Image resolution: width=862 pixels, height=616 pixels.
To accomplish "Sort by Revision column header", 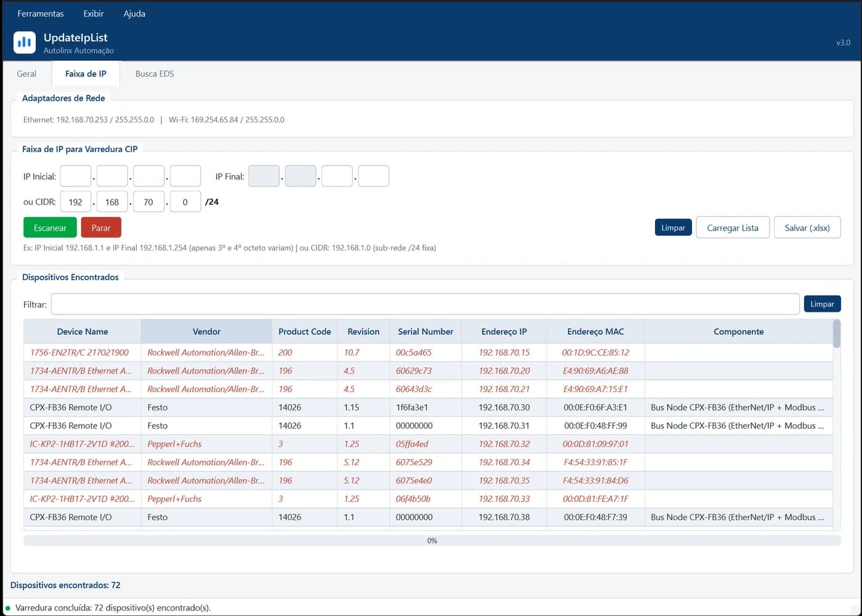I will 363,332.
